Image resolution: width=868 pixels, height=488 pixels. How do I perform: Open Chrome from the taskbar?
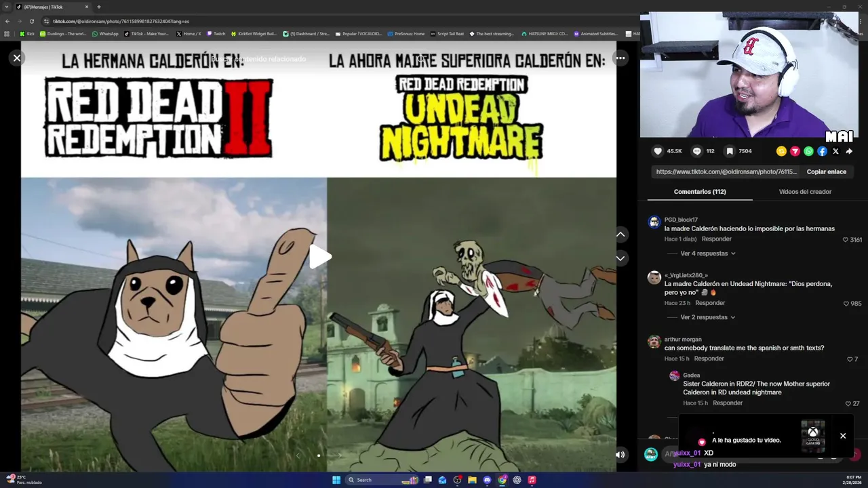click(502, 480)
